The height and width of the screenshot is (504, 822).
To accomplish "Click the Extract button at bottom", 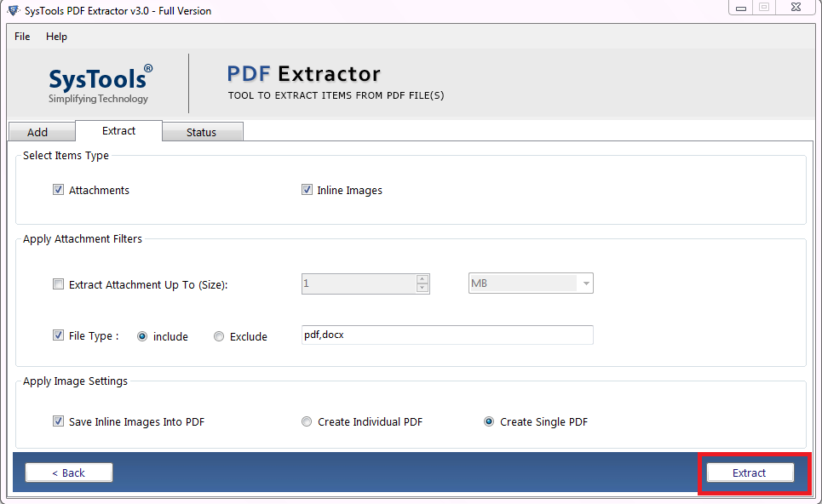I will (750, 472).
